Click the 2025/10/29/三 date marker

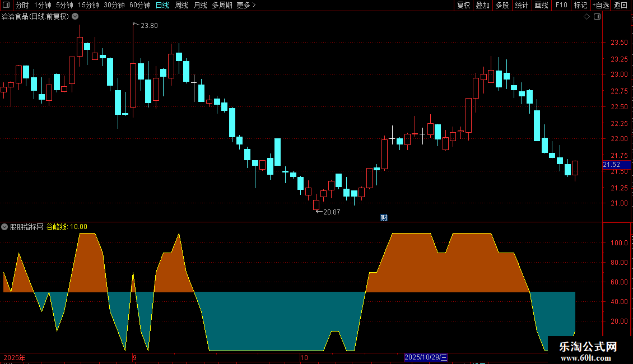[426, 357]
